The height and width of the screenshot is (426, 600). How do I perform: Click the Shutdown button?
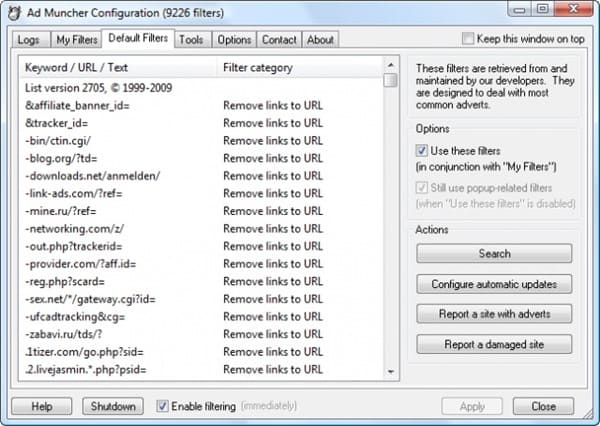coord(113,406)
